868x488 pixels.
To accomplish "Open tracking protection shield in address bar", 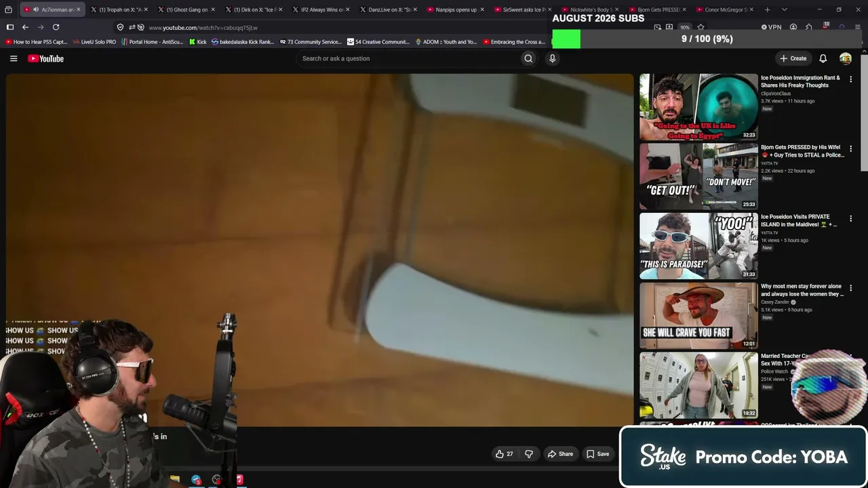I will click(120, 27).
